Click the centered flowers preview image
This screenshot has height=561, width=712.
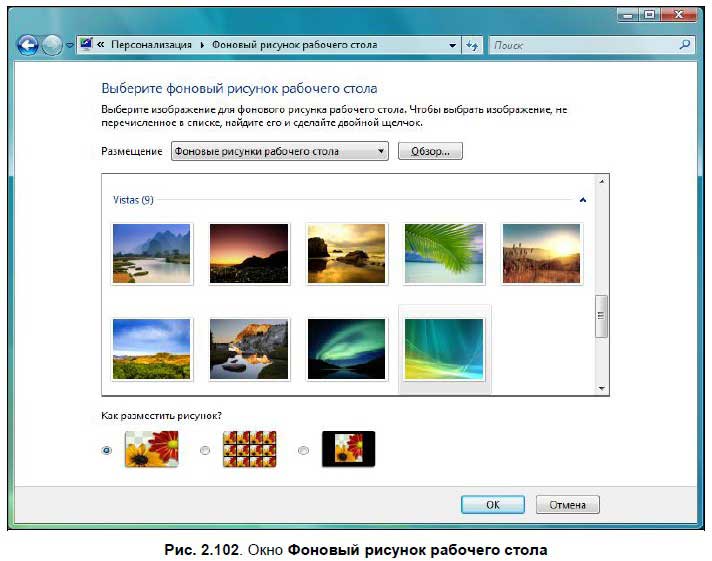click(x=349, y=449)
